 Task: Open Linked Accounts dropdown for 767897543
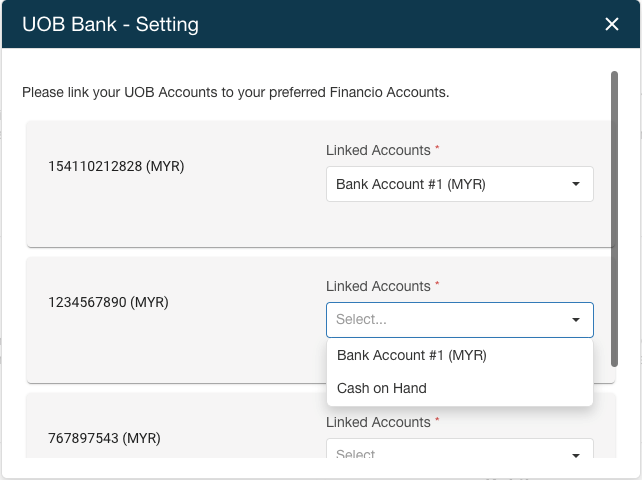tap(459, 448)
